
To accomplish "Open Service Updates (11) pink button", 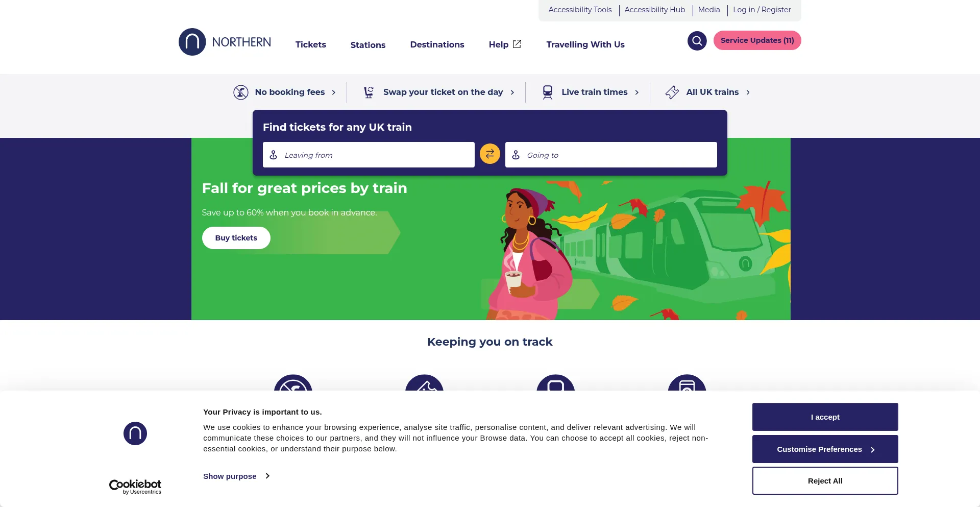I will click(x=757, y=40).
